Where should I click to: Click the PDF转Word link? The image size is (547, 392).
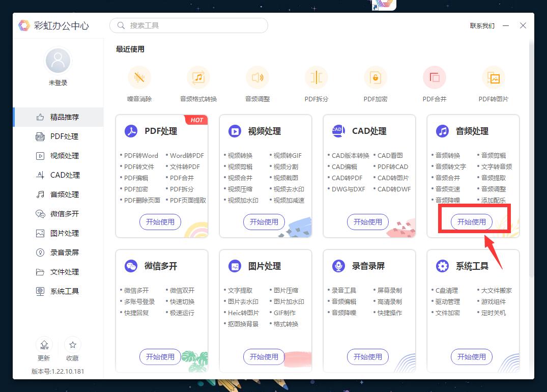140,155
